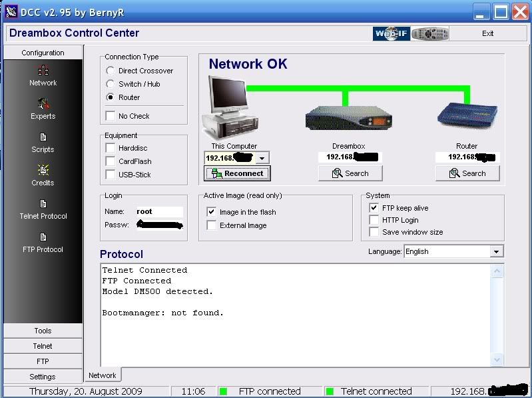Open the Network configuration icon in sidebar

click(43, 70)
